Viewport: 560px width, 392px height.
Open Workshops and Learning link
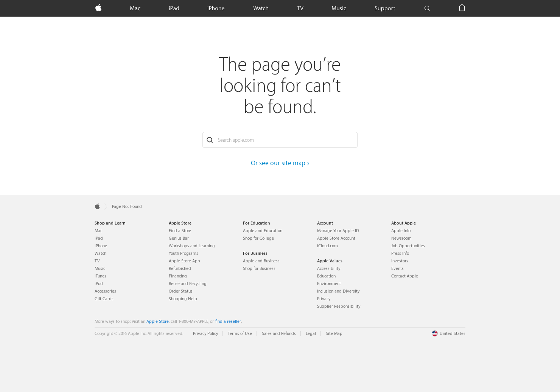[x=191, y=246]
